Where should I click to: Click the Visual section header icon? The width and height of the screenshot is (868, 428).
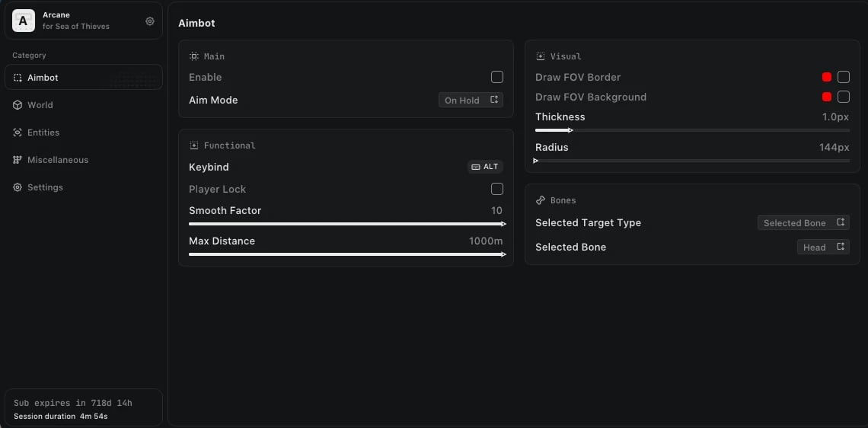click(541, 56)
